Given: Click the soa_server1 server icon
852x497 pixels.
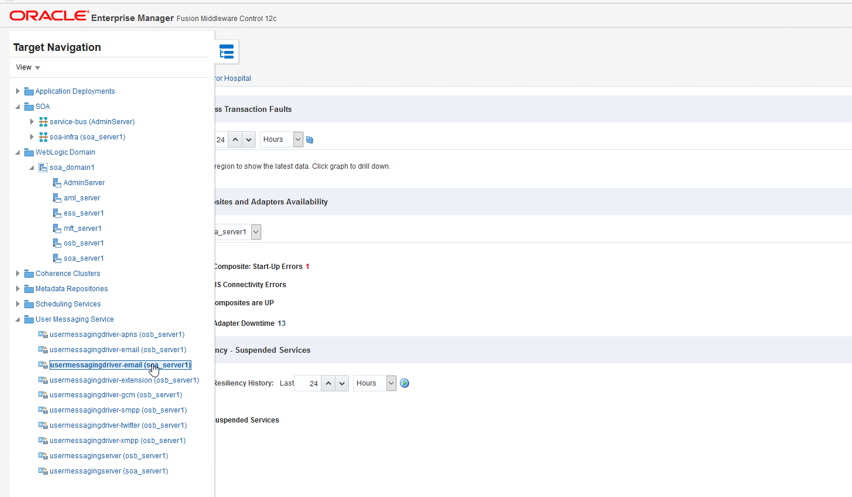Looking at the screenshot, I should tap(57, 258).
